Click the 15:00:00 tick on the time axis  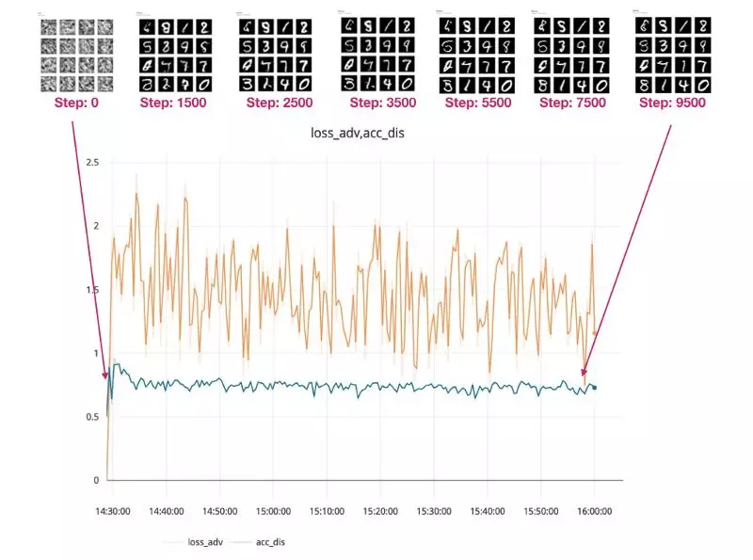click(273, 511)
